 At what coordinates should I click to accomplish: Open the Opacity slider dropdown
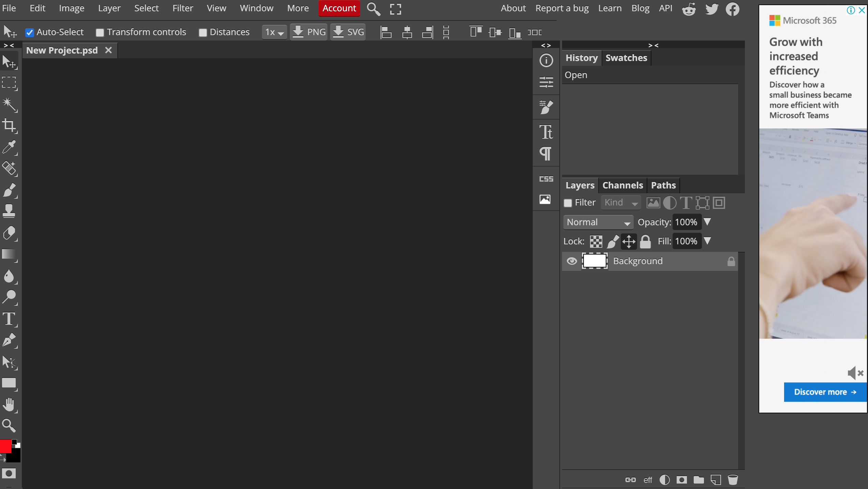pos(707,222)
